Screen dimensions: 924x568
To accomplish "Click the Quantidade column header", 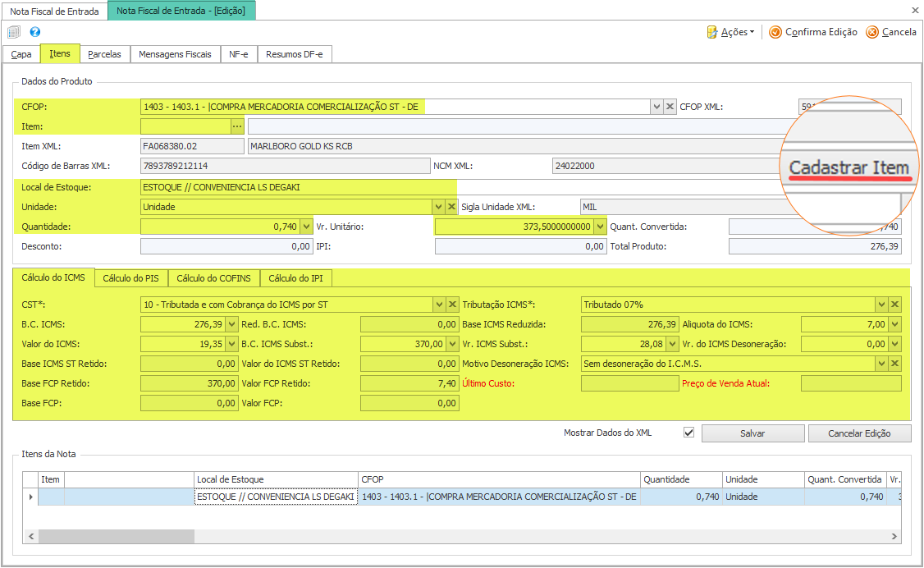I will [681, 479].
